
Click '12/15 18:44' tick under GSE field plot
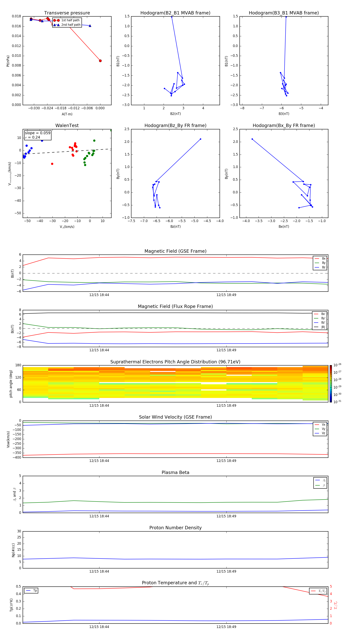(99, 295)
